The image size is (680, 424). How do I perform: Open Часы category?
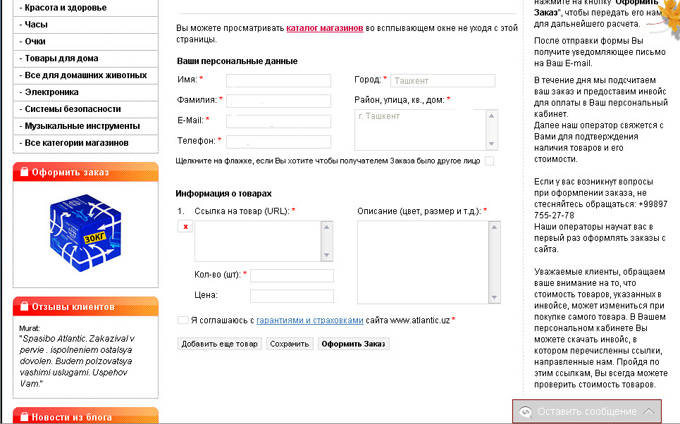coord(85,25)
